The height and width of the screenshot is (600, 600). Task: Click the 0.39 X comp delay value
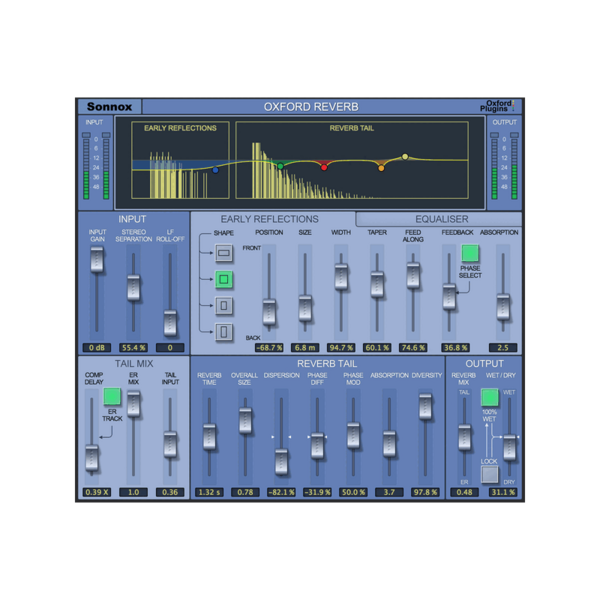[97, 492]
